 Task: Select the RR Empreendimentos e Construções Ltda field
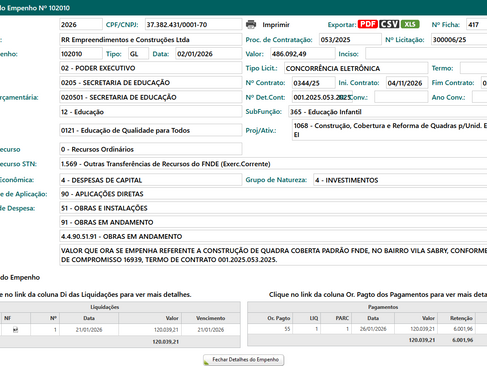(151, 40)
